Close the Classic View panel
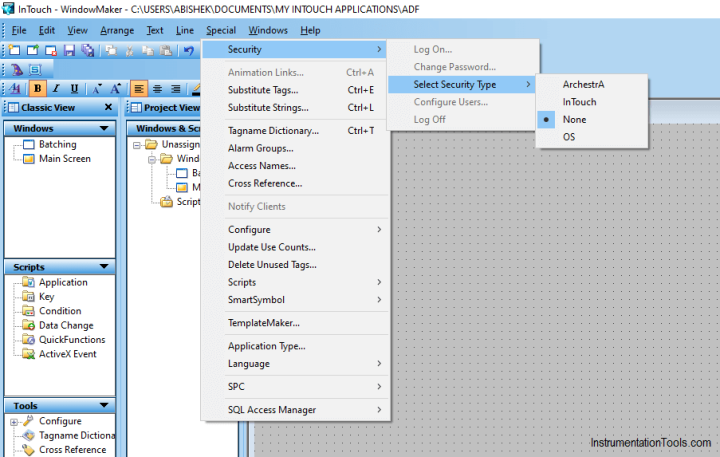720x457 pixels. point(108,107)
